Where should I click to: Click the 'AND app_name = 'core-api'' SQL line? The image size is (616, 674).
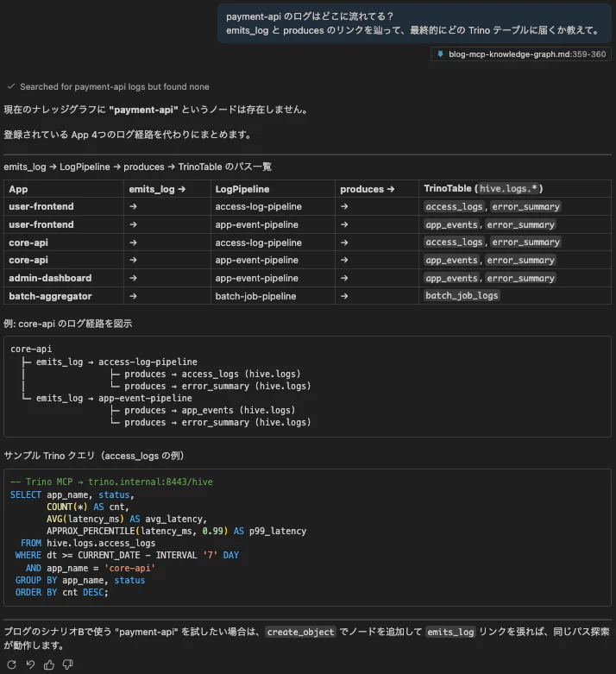tap(91, 568)
